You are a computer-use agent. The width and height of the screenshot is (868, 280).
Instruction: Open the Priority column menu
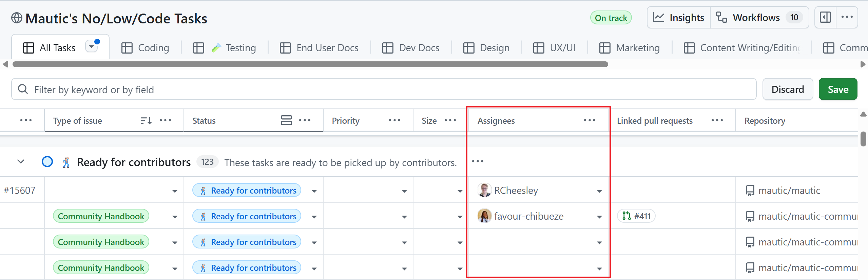pos(395,120)
